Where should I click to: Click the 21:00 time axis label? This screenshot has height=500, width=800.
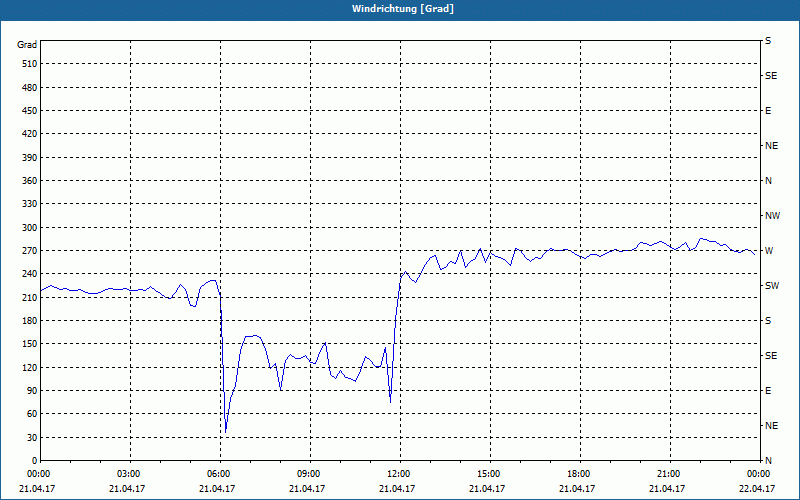click(x=667, y=474)
